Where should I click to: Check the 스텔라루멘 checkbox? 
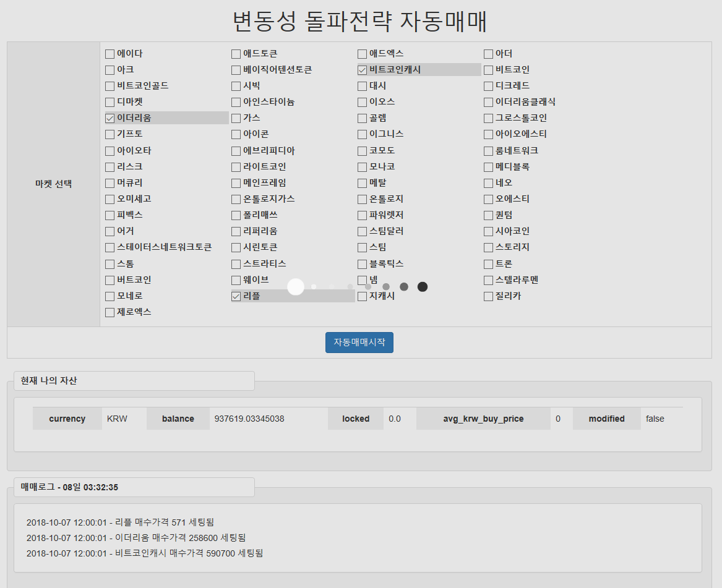488,280
